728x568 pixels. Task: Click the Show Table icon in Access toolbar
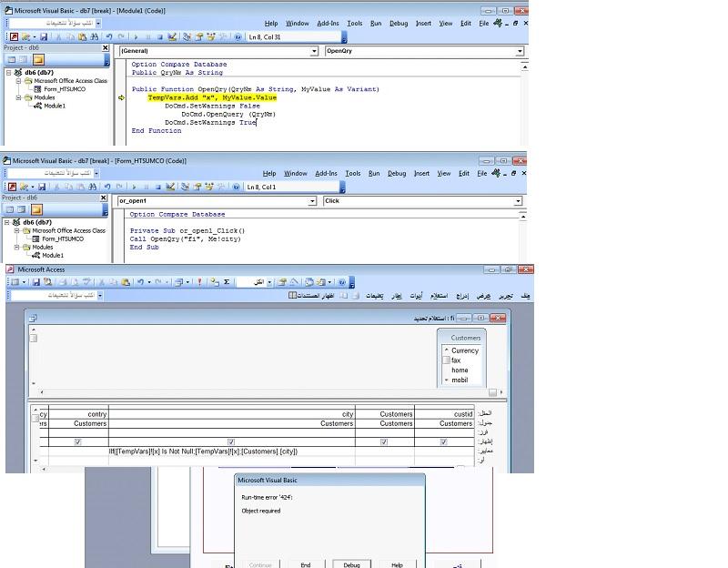tap(214, 282)
